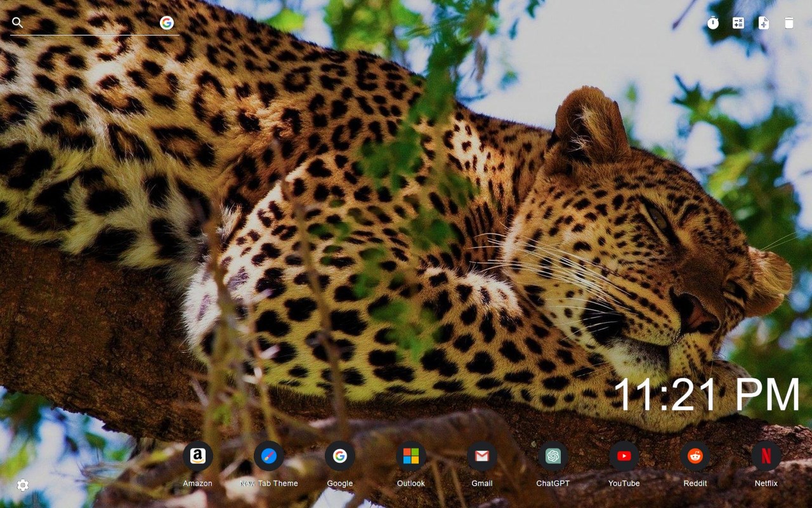Image resolution: width=812 pixels, height=508 pixels.
Task: Click the Outlook label text
Action: (411, 483)
